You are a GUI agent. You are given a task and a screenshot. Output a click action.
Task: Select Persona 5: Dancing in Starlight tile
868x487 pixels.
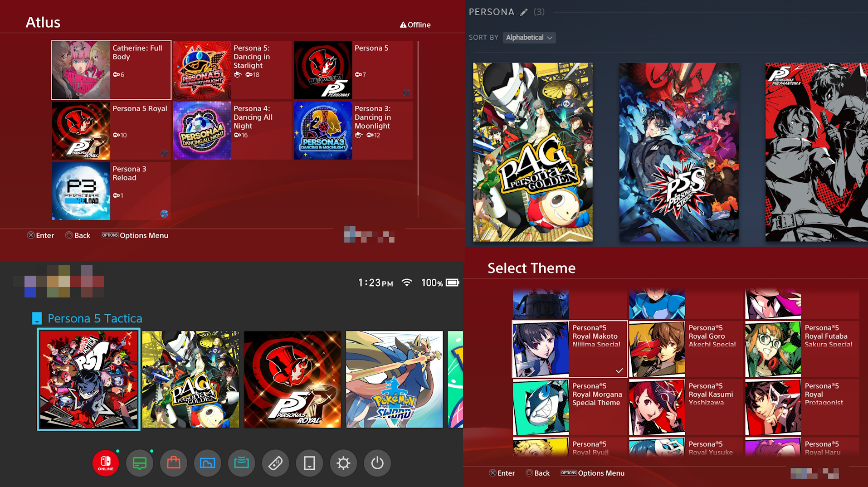point(232,70)
